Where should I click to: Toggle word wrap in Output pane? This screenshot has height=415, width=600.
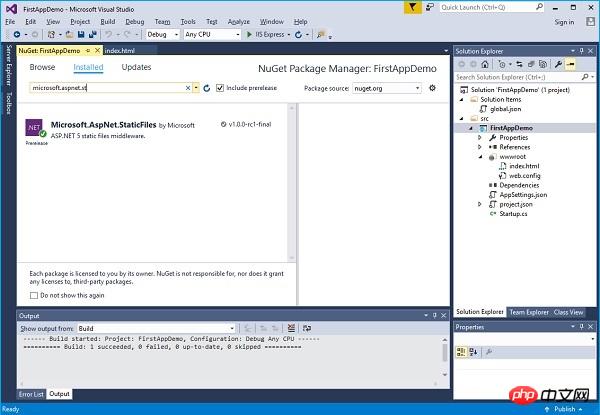(x=307, y=328)
